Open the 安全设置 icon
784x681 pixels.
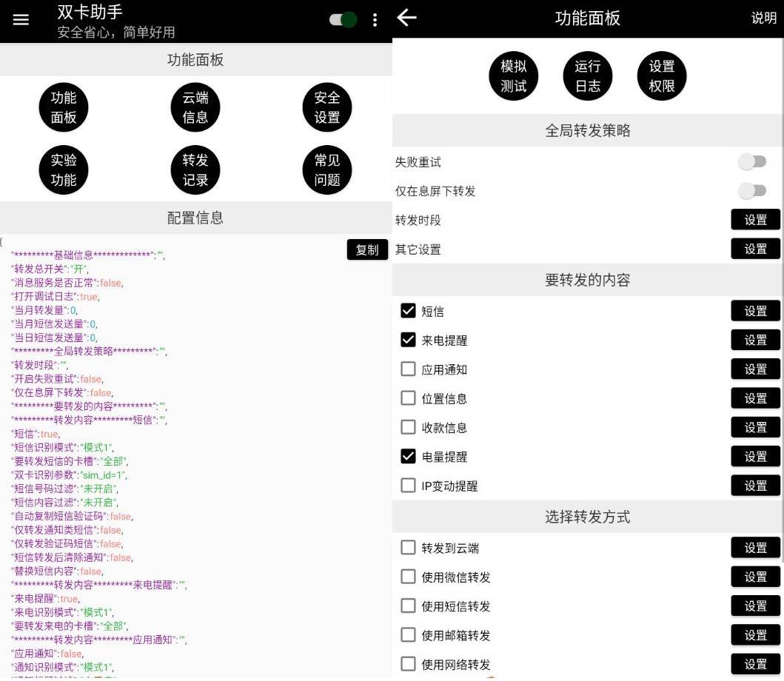click(x=326, y=107)
